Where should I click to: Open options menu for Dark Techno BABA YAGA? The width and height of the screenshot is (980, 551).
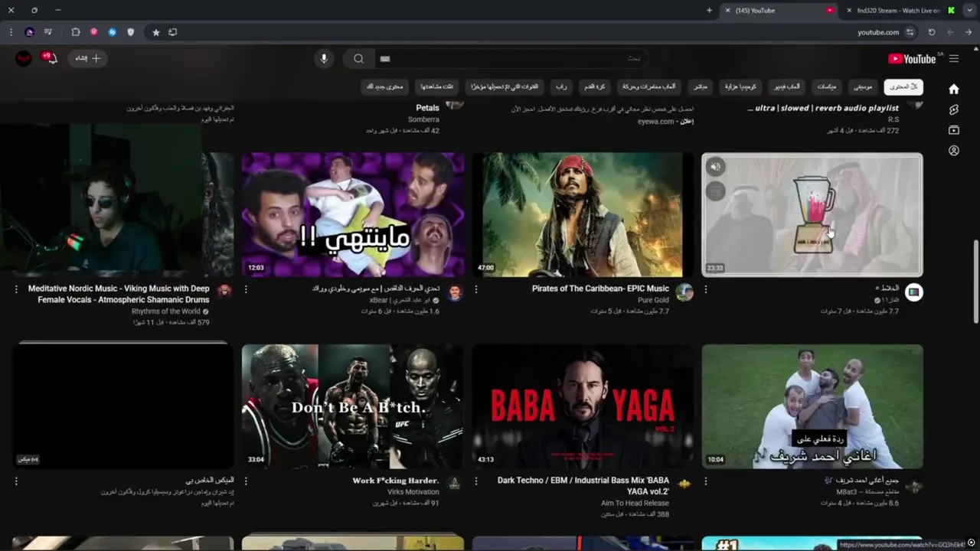(476, 481)
